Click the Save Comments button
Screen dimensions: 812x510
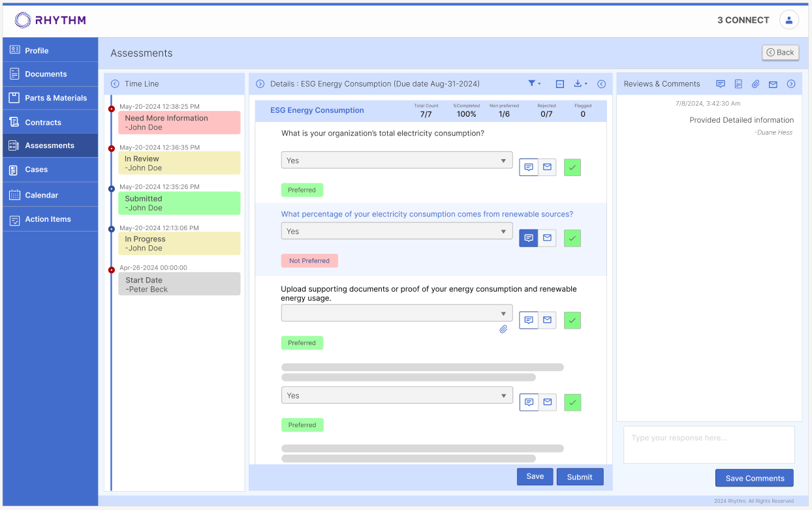[754, 478]
